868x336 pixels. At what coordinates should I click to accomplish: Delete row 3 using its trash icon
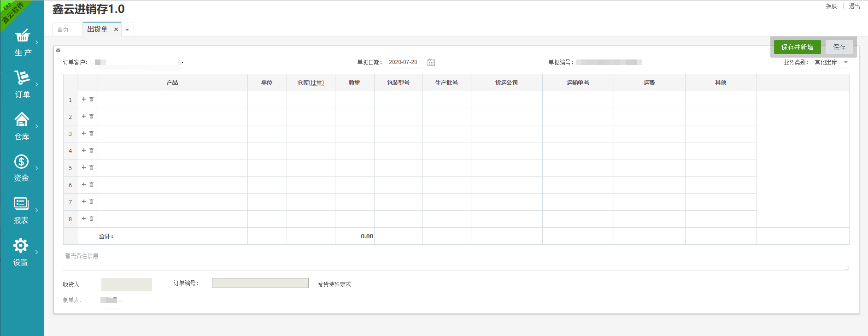point(91,133)
